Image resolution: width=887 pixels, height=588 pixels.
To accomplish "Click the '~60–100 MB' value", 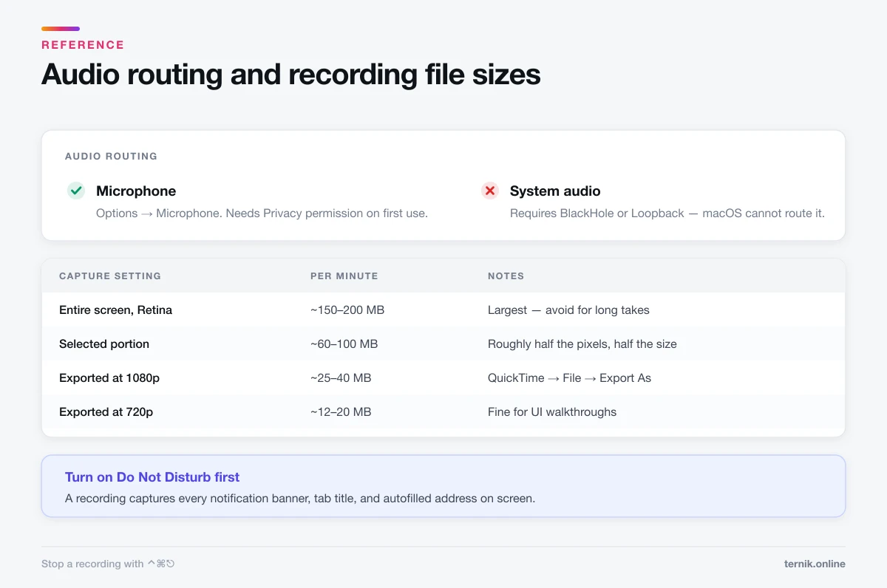I will [x=344, y=344].
